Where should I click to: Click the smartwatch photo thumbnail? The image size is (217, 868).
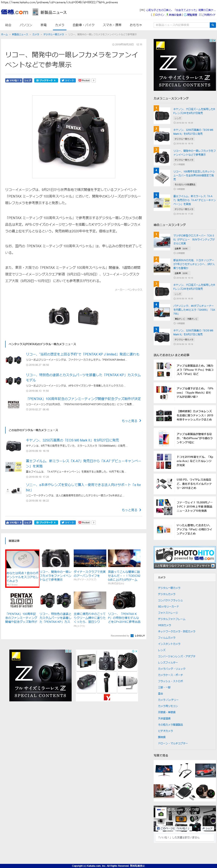(206, 791)
